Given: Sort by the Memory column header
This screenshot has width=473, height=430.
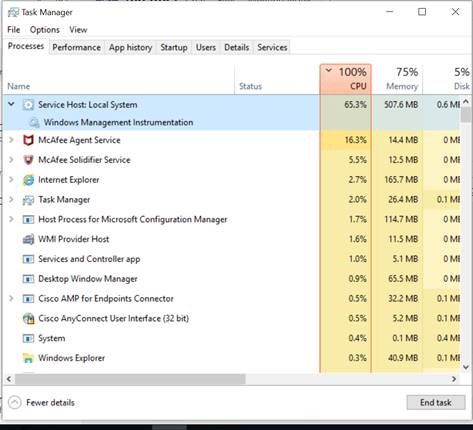Looking at the screenshot, I should click(x=397, y=79).
